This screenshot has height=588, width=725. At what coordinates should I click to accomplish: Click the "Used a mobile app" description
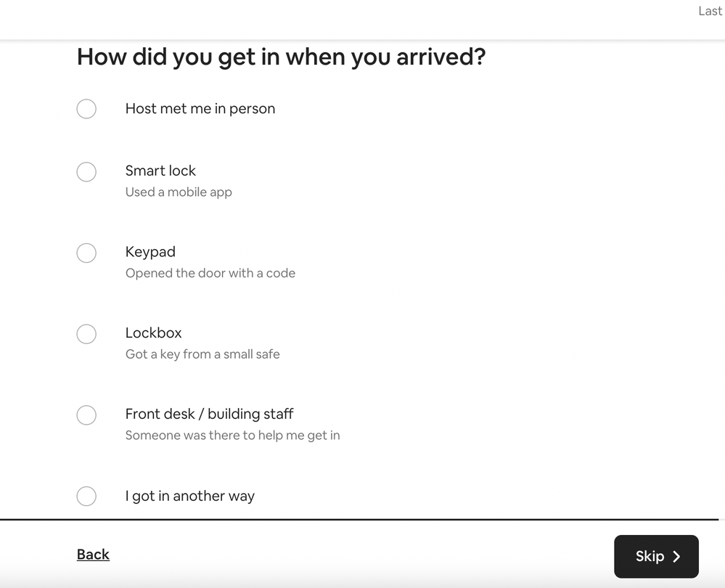pos(179,192)
